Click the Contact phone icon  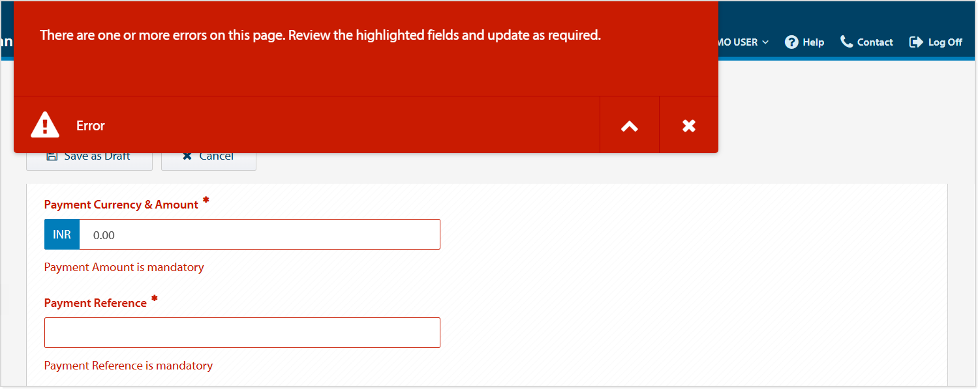click(x=846, y=42)
